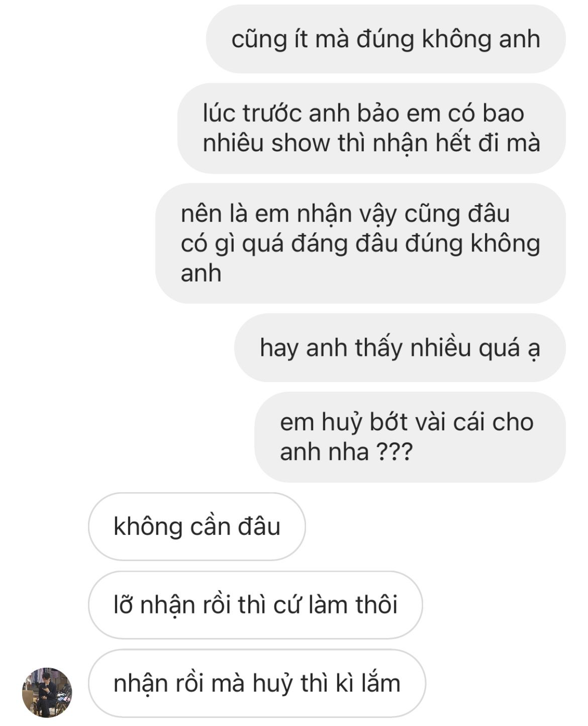Image resolution: width=588 pixels, height=726 pixels.
Task: Click the word 'thôi' ending the received message
Action: point(376,605)
